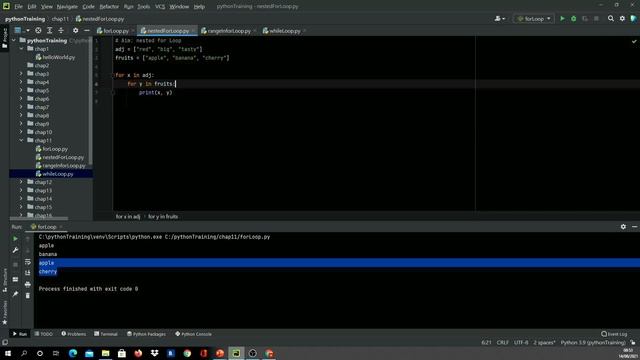
Task: Expand the chap14 folder
Action: point(21,199)
